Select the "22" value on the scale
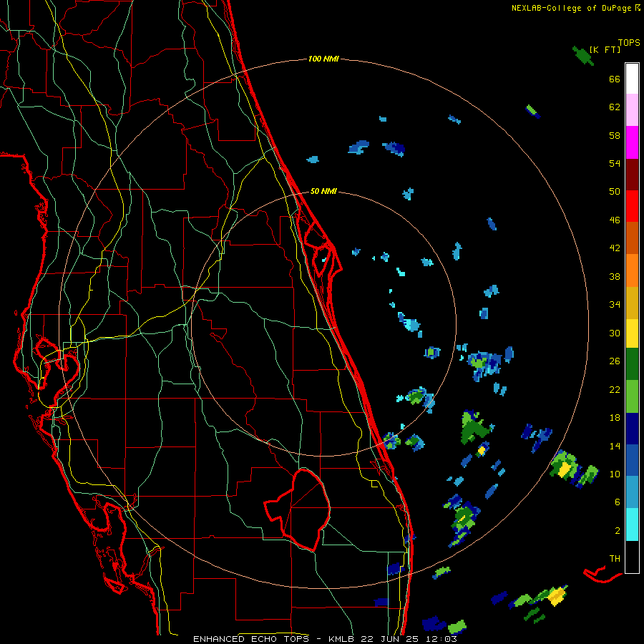This screenshot has height=644, width=644. pyautogui.click(x=615, y=389)
